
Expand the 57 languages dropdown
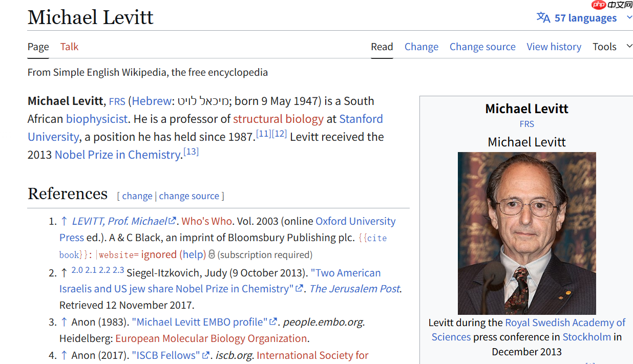click(629, 18)
